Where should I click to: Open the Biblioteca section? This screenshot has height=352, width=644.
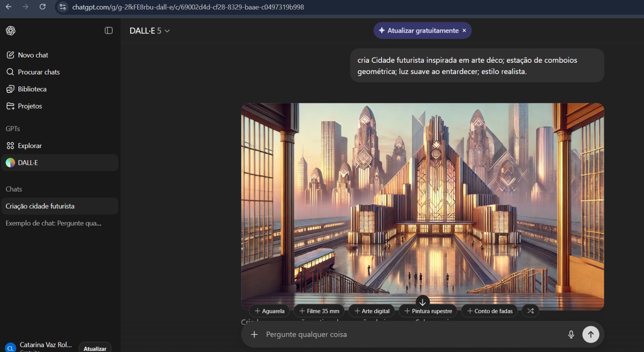pos(32,89)
